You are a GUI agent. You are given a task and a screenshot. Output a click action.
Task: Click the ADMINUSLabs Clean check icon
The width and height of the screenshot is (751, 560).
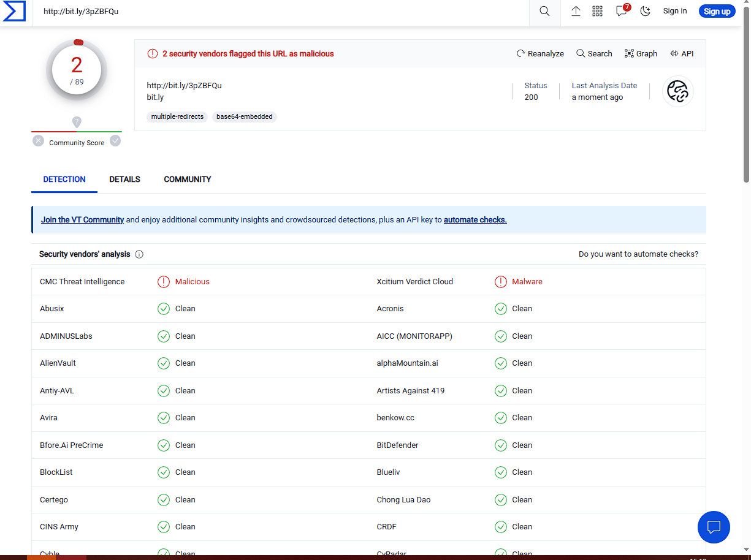[x=164, y=336]
